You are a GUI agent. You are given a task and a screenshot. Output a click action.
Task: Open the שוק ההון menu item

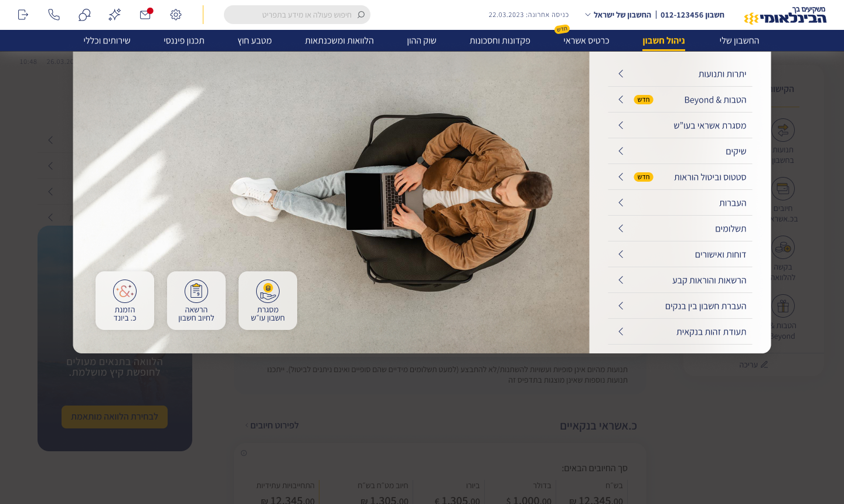(x=421, y=40)
